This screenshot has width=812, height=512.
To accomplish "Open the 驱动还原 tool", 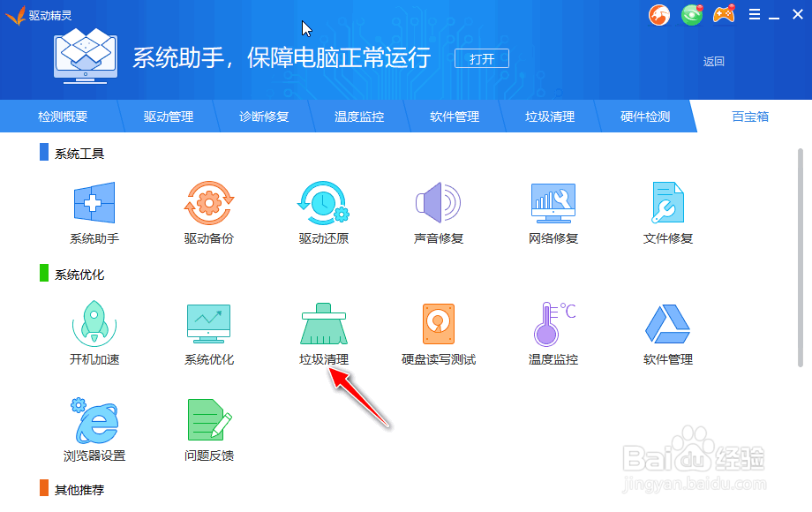I will (x=324, y=203).
